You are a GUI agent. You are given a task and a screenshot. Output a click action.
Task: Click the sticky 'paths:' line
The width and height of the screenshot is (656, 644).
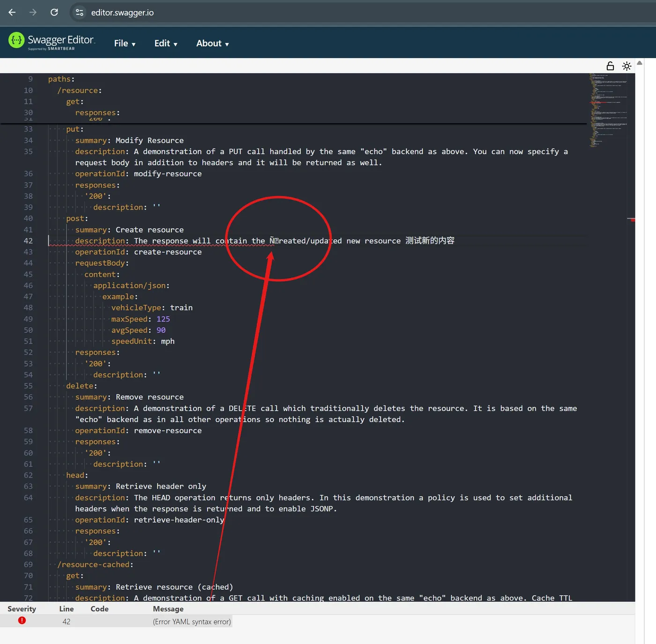61,79
